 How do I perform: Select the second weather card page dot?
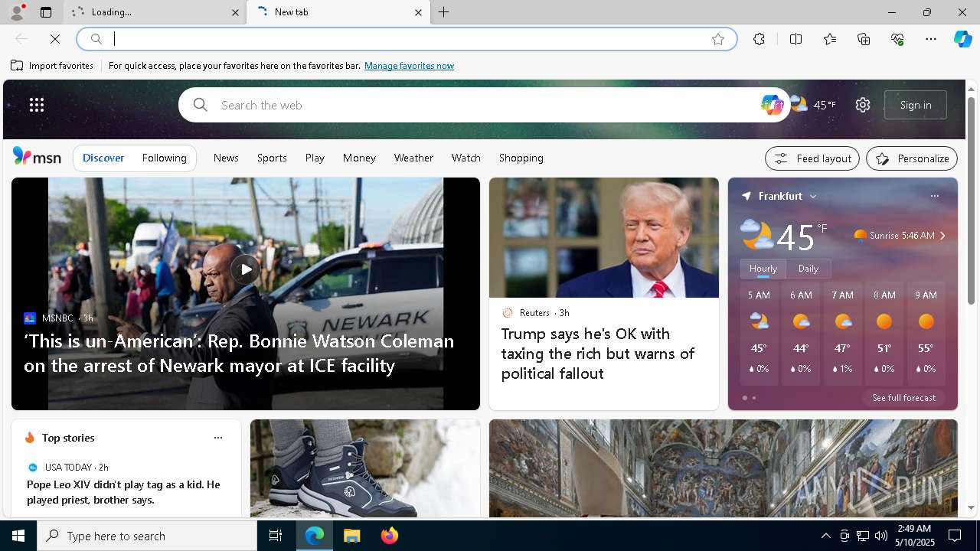tap(754, 398)
